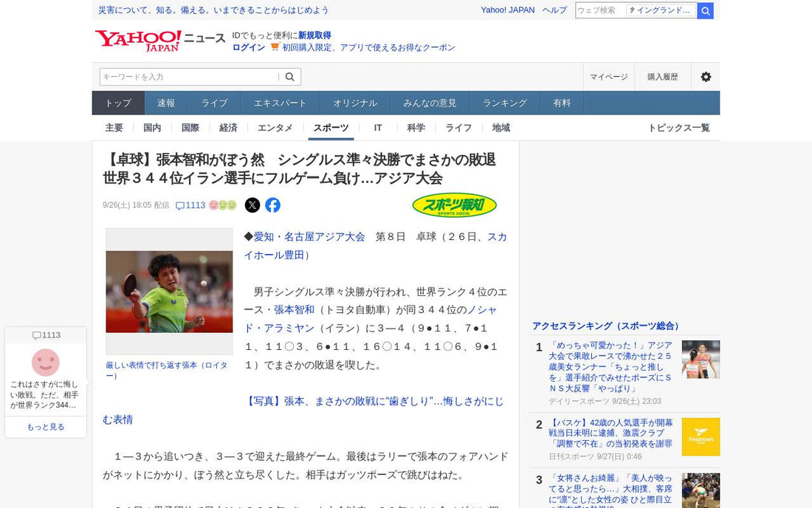Click the floating widget comment これはさすがに悔しい敗戦
This screenshot has height=508, width=812.
[x=44, y=394]
